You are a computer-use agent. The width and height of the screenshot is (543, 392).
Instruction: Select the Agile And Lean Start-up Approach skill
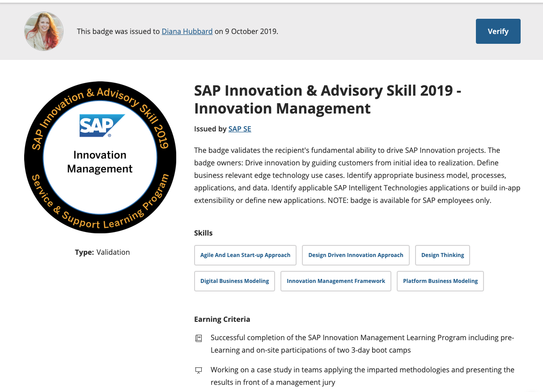245,255
